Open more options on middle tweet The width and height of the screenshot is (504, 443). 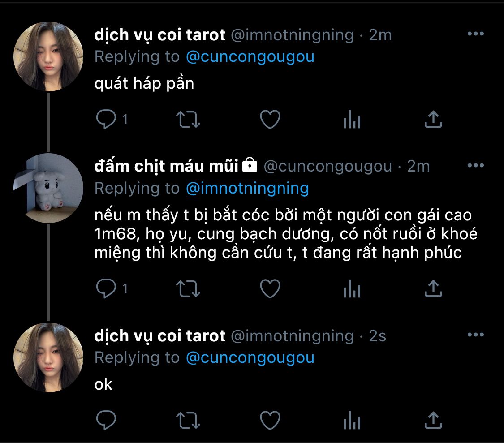(x=475, y=166)
